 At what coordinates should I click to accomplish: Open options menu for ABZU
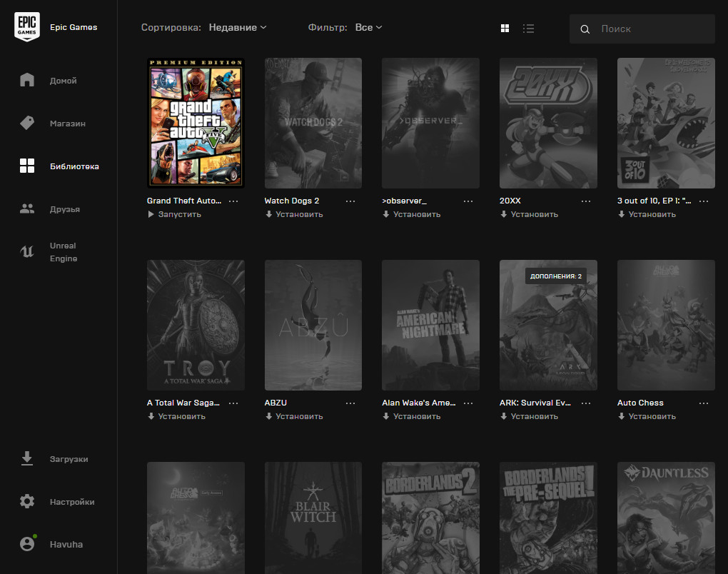click(x=350, y=403)
